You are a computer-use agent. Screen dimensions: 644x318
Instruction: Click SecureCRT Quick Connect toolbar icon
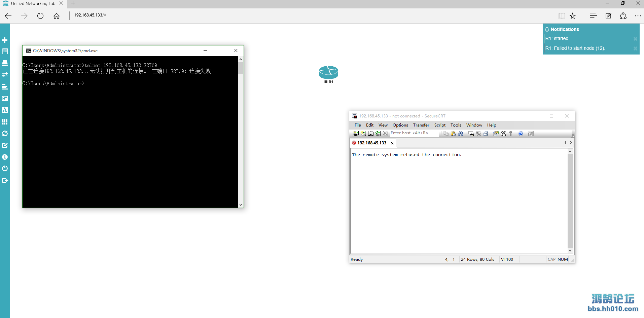coord(363,134)
